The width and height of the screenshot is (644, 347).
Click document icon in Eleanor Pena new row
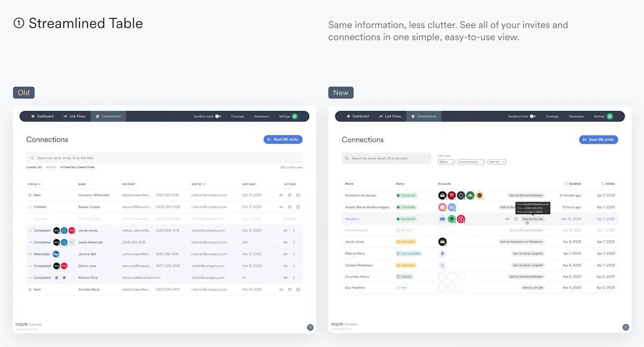442,254
